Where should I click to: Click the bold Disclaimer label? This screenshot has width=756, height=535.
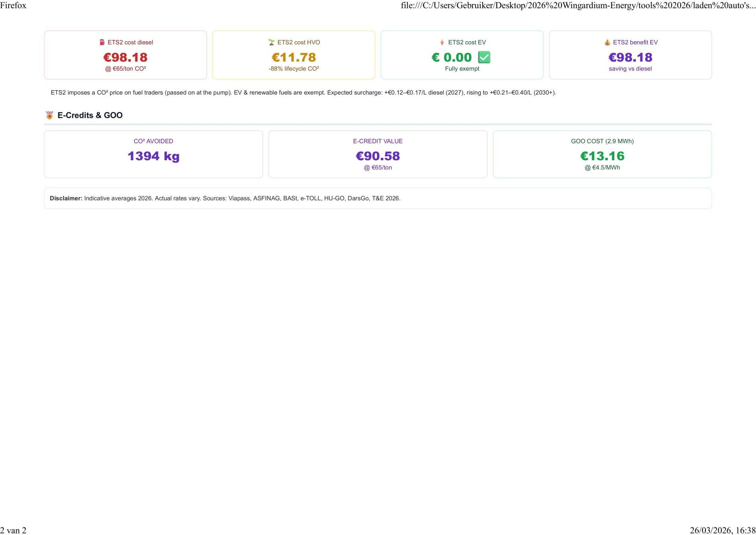click(66, 198)
